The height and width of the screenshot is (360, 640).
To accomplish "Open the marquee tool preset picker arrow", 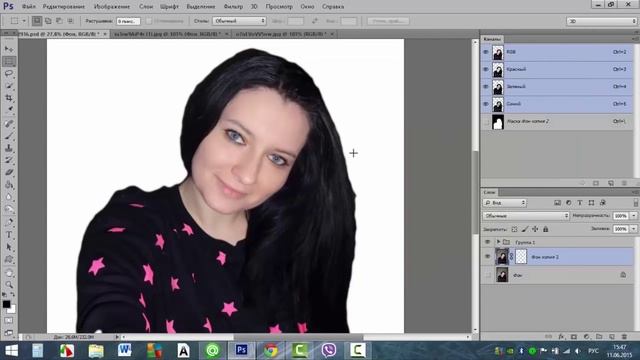I will pos(24,20).
